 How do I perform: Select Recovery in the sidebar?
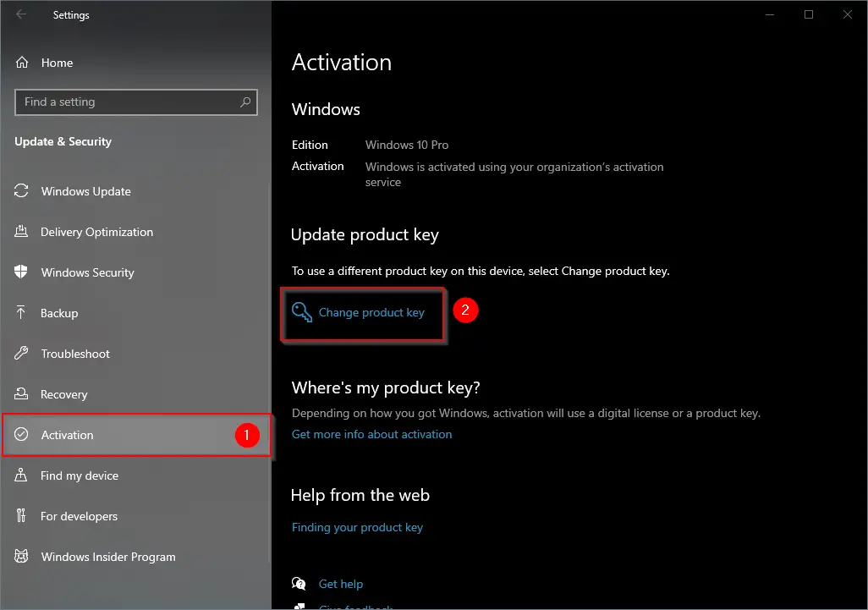(135, 394)
